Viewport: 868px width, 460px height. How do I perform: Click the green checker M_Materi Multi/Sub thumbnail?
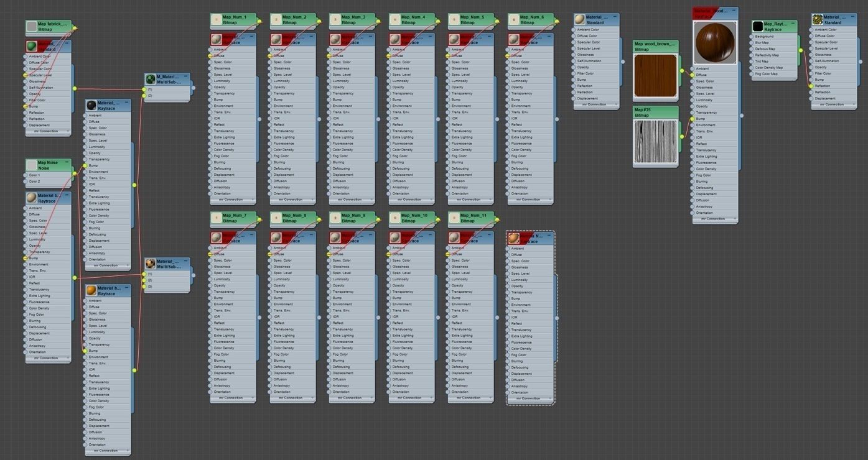click(x=150, y=79)
